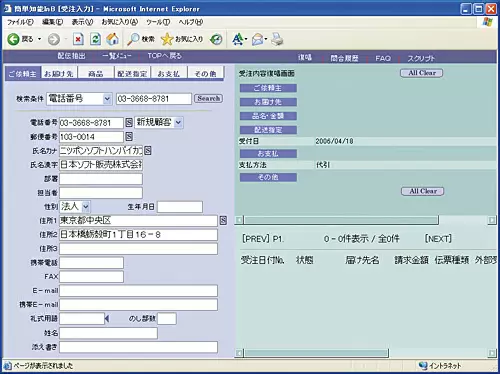
Task: Click the Windows flag logo in menu bar
Action: click(487, 22)
